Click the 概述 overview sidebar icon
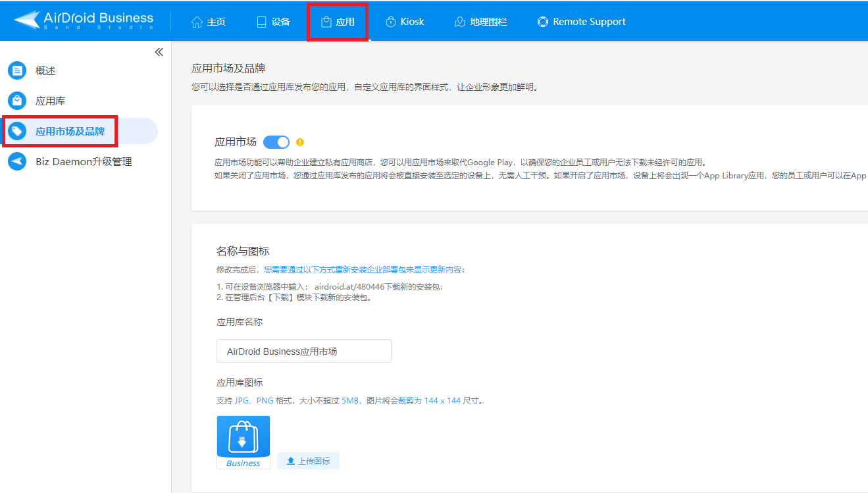 click(17, 70)
